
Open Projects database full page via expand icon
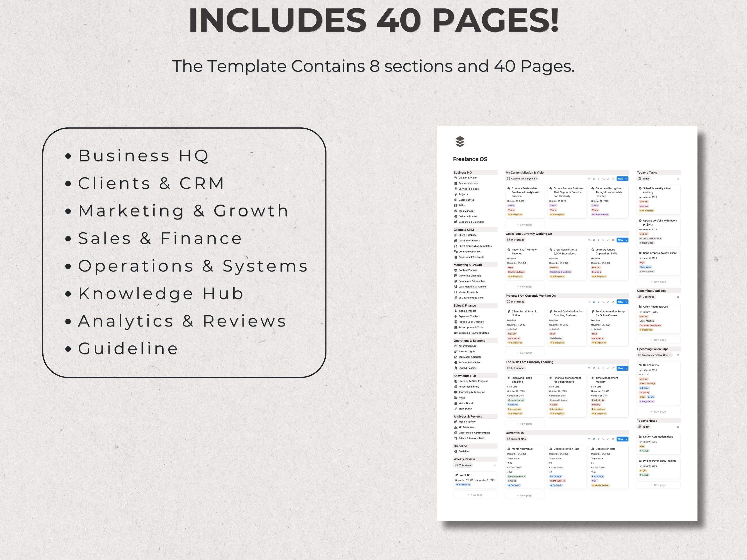click(x=608, y=302)
